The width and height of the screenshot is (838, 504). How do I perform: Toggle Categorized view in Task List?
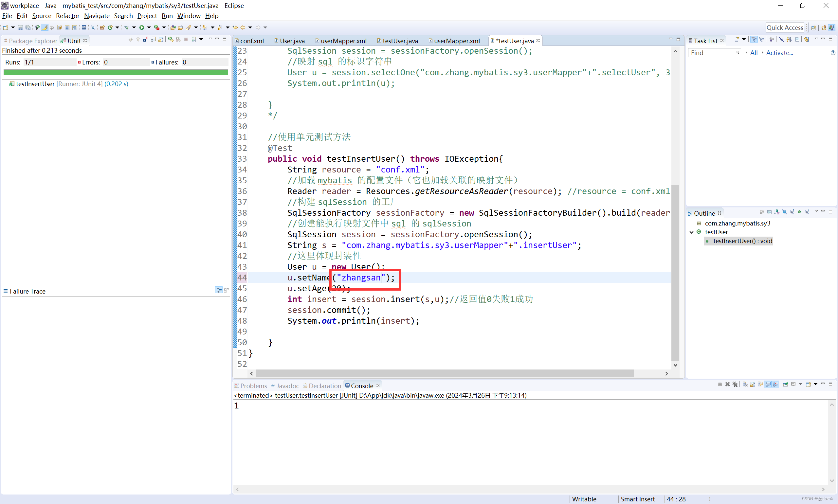tap(754, 39)
